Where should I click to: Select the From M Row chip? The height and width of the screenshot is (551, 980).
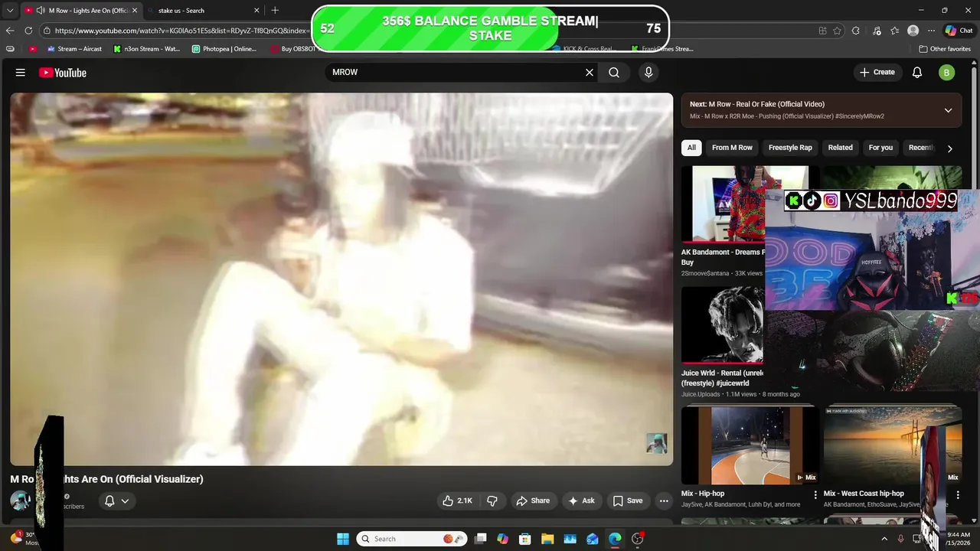pos(732,148)
